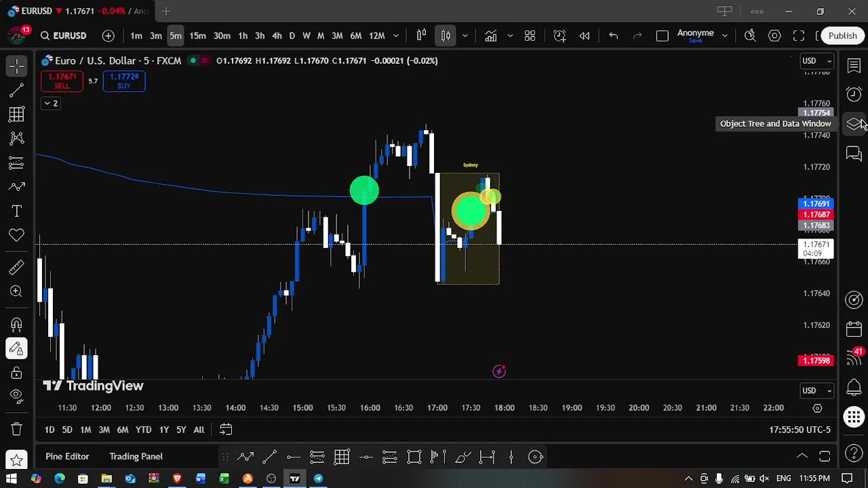This screenshot has width=868, height=488.
Task: Open the alerts alarm clock panel
Action: pyautogui.click(x=854, y=94)
